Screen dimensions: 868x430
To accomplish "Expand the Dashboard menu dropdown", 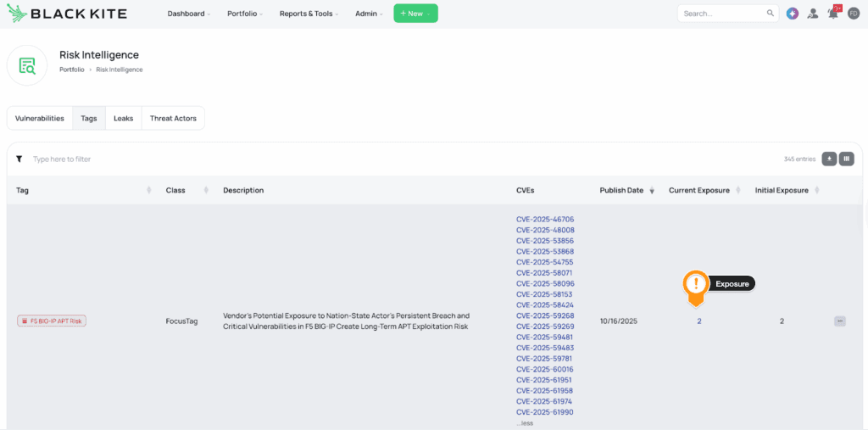I will point(188,14).
